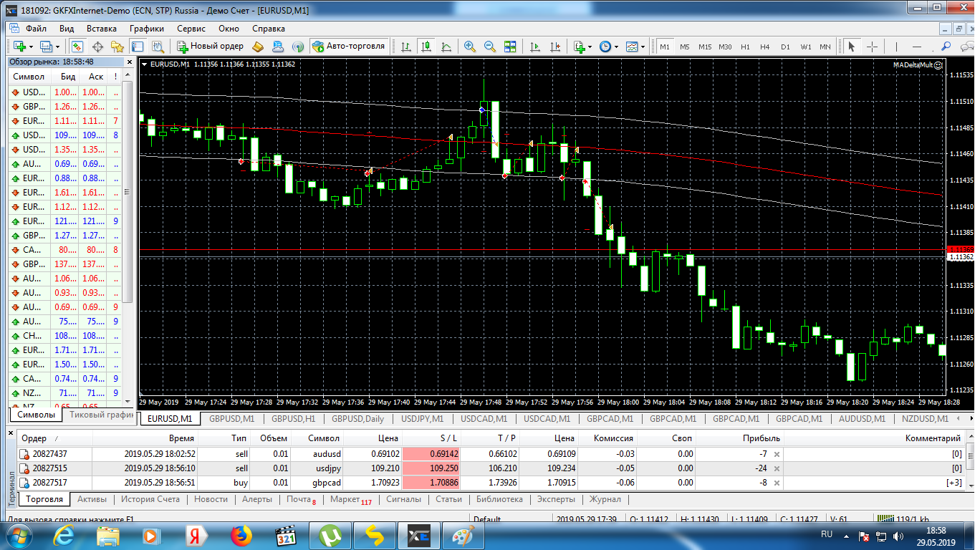Select the Crosshair cursor tool
Image resolution: width=980 pixels, height=550 pixels.
coord(872,46)
